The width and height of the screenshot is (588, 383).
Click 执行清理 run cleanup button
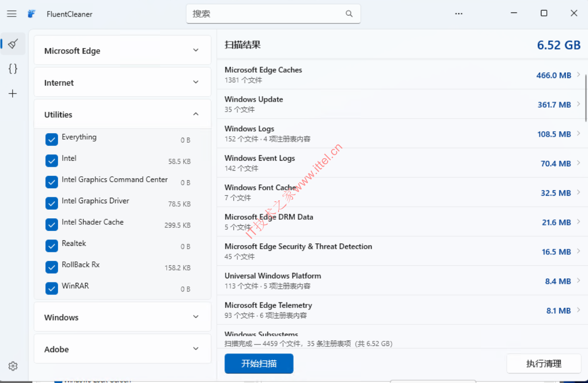[x=544, y=363]
